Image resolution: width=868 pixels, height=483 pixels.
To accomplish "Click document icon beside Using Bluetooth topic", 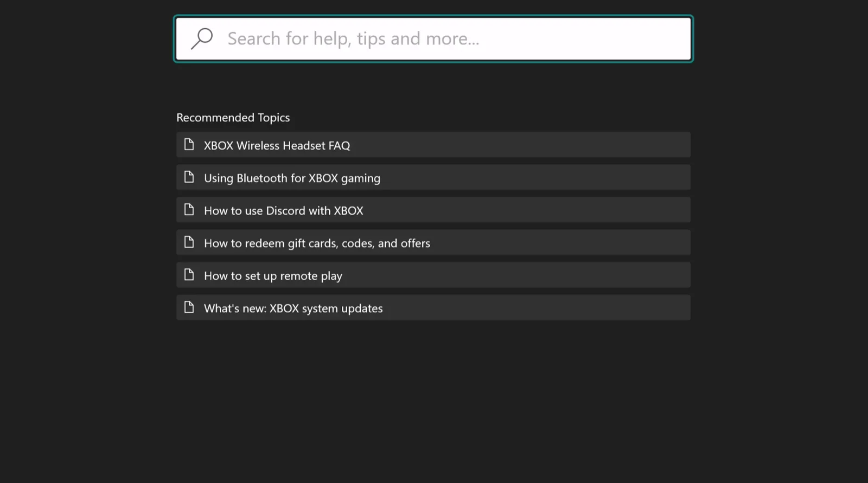I will [189, 177].
